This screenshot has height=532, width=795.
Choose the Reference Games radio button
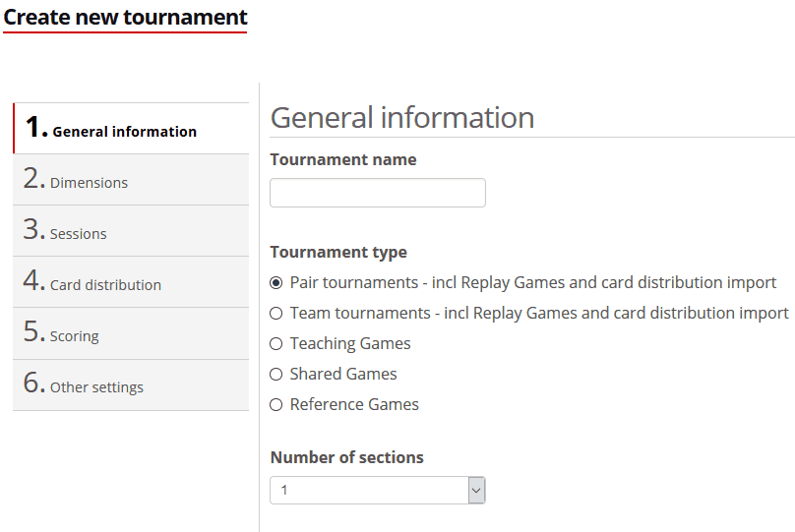(276, 405)
